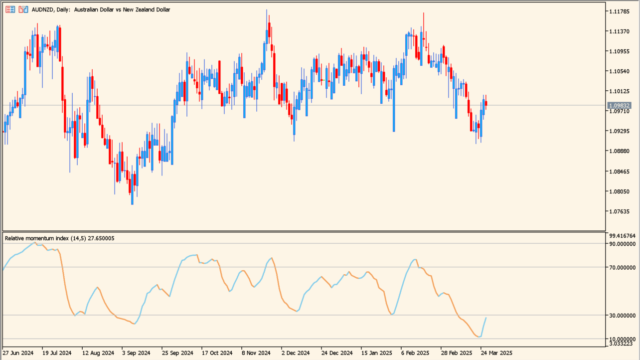This screenshot has height=360, width=640.
Task: Click the 1.08050 price axis label
Action: [x=619, y=191]
